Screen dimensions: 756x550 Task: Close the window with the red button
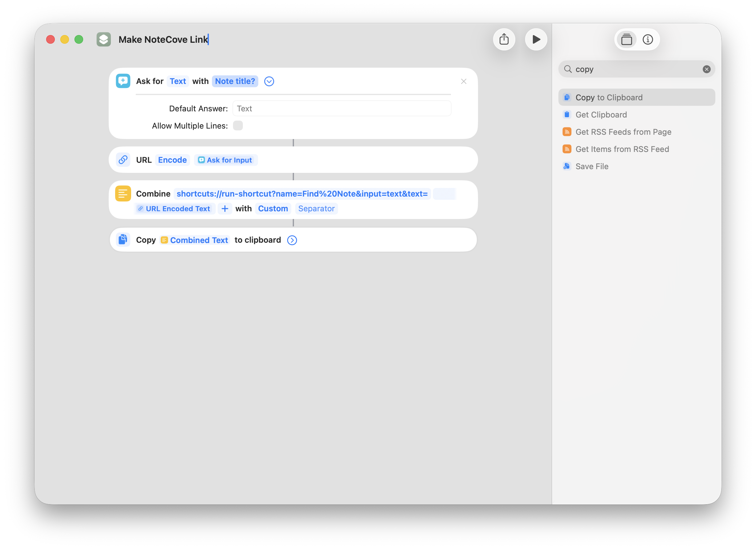pyautogui.click(x=50, y=39)
